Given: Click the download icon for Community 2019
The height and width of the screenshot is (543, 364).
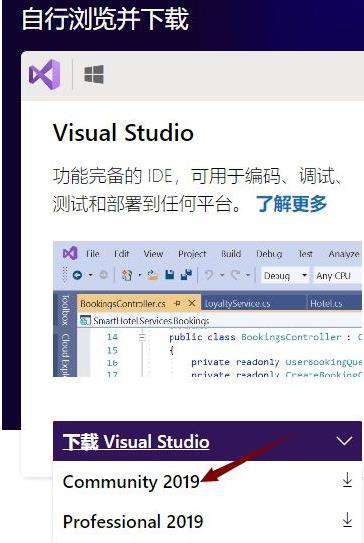Looking at the screenshot, I should pyautogui.click(x=347, y=481).
